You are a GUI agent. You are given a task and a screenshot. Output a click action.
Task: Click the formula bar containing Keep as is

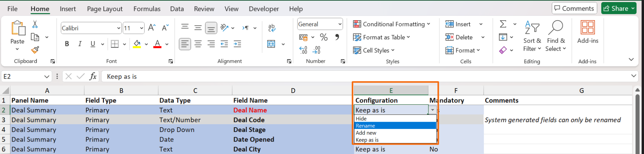click(343, 76)
